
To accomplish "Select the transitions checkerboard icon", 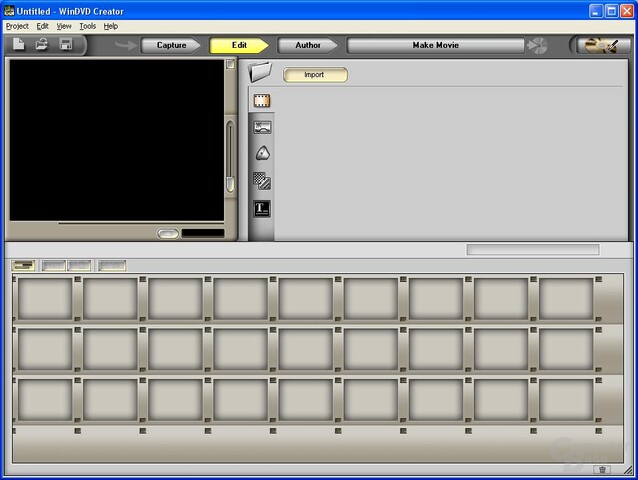I will [262, 181].
